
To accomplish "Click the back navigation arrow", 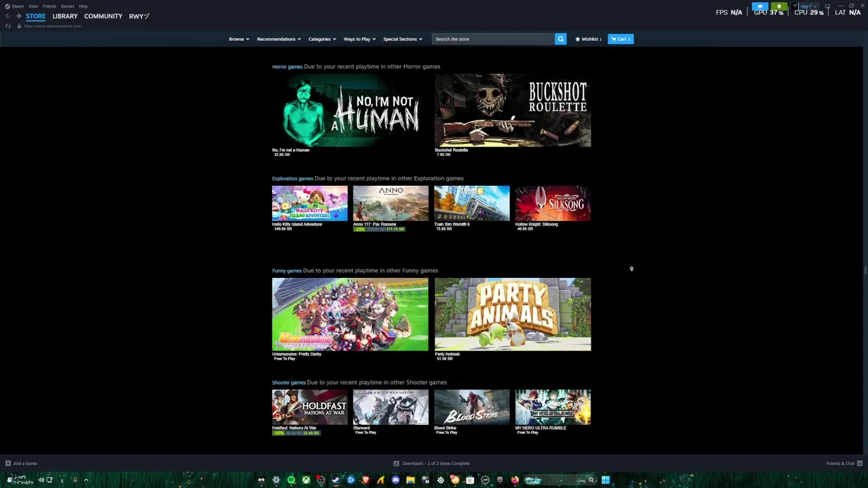I will 7,16.
